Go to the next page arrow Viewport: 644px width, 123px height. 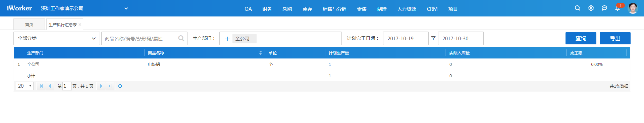coord(101,86)
